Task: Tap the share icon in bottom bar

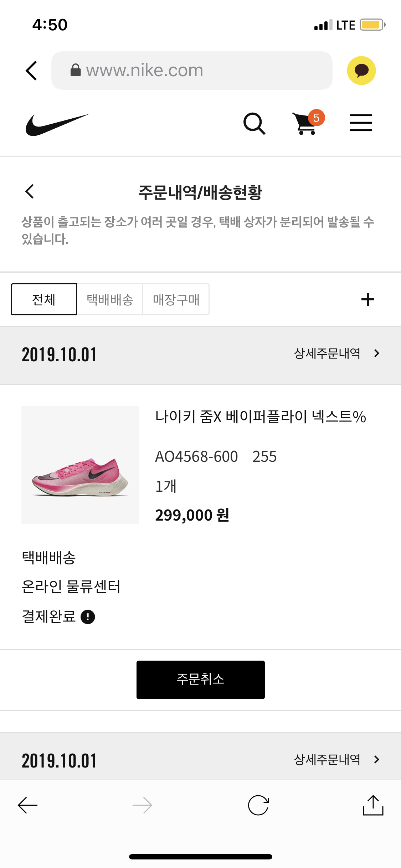Action: (x=373, y=805)
